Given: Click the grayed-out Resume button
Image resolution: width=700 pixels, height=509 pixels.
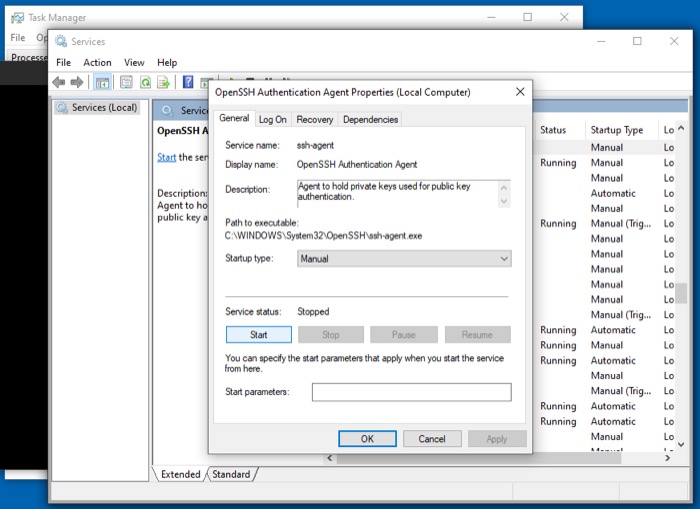Looking at the screenshot, I should click(x=477, y=335).
